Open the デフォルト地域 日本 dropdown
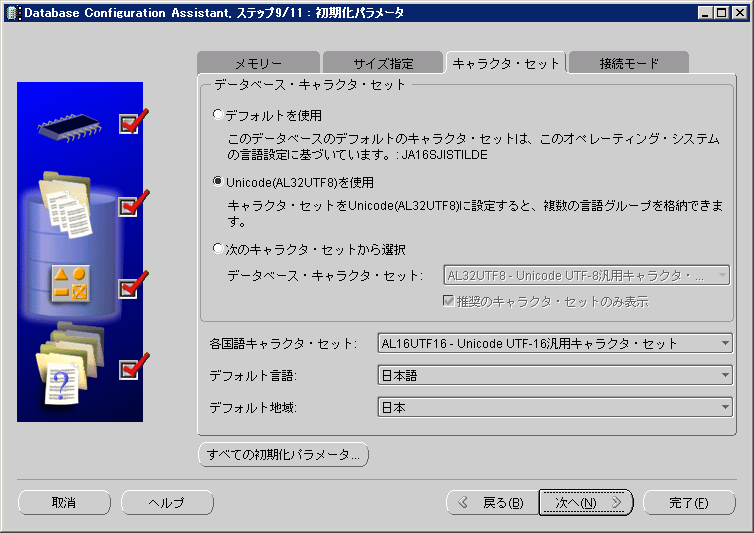The height and width of the screenshot is (533, 754). [x=555, y=407]
